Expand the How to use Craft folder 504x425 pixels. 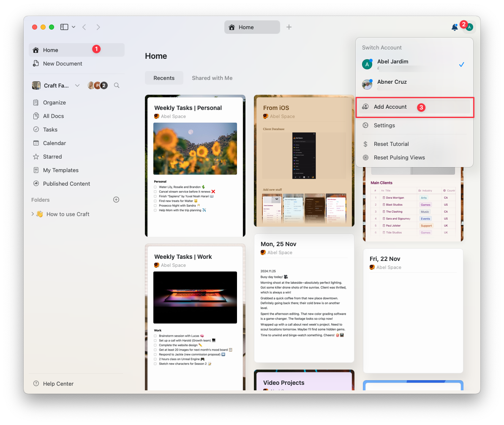[x=33, y=214]
